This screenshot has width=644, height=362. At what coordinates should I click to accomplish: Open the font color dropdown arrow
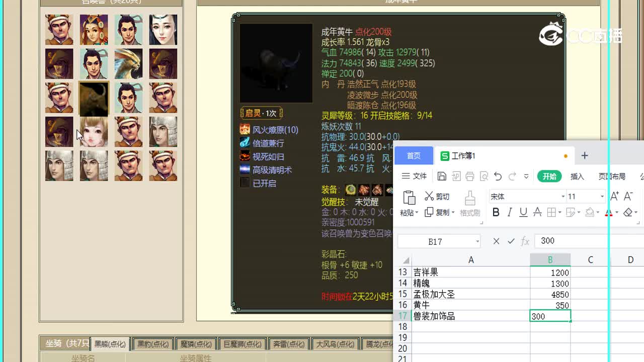pos(617,213)
